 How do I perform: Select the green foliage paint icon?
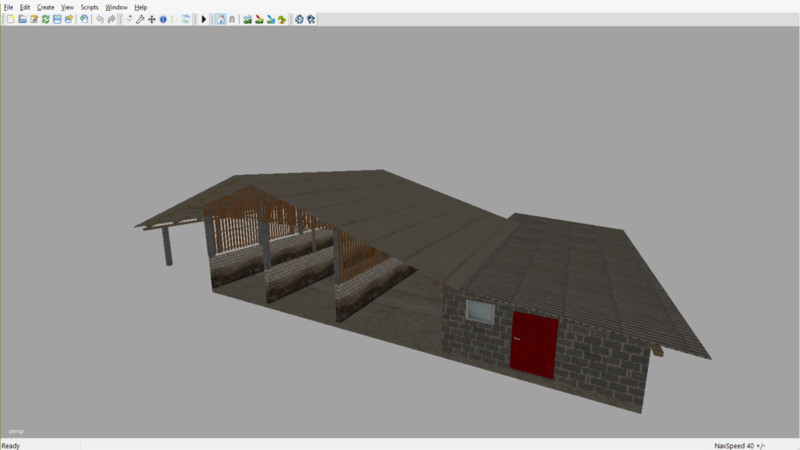click(x=282, y=19)
